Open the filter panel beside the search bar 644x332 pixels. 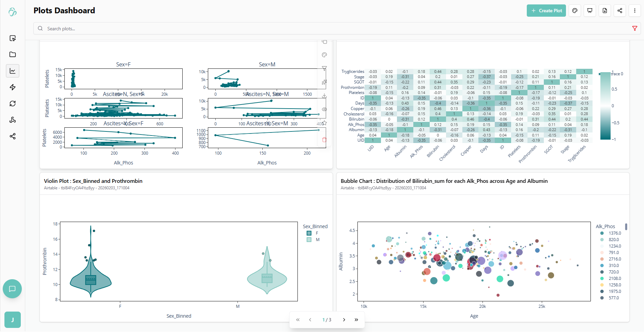click(x=634, y=28)
